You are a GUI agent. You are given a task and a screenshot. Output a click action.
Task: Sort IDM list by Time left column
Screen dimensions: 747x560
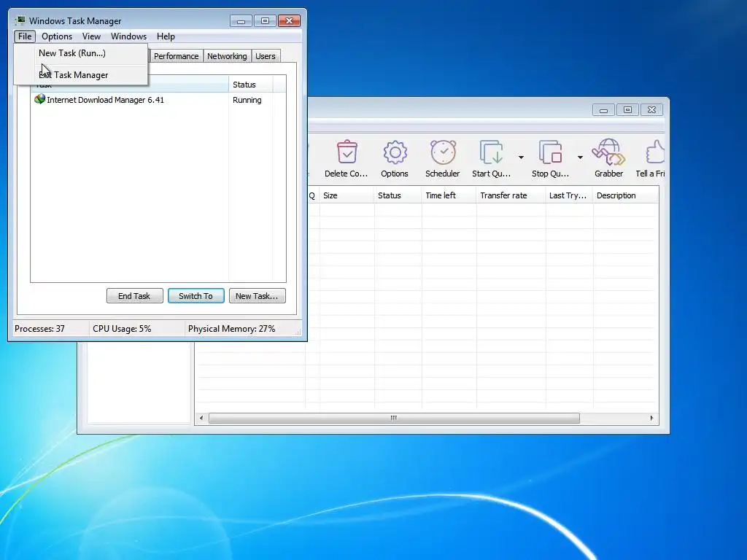coord(449,195)
